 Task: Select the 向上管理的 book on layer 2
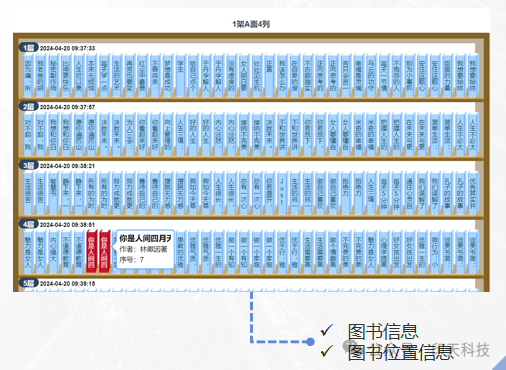(168, 134)
